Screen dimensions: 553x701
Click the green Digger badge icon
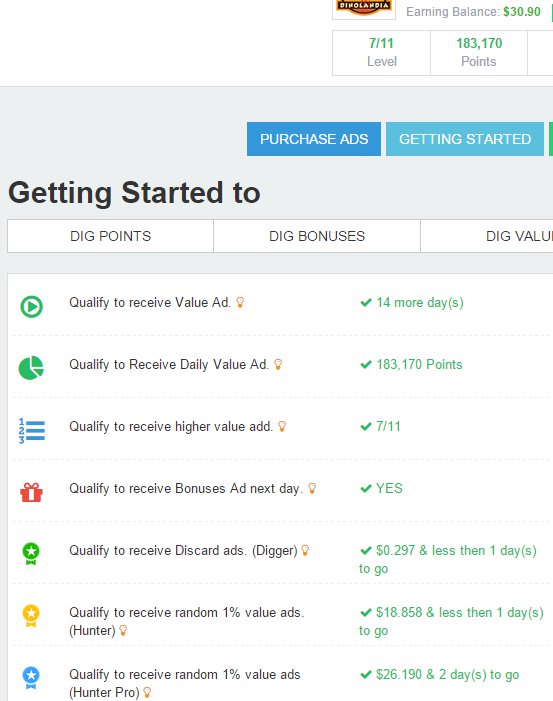coord(31,553)
